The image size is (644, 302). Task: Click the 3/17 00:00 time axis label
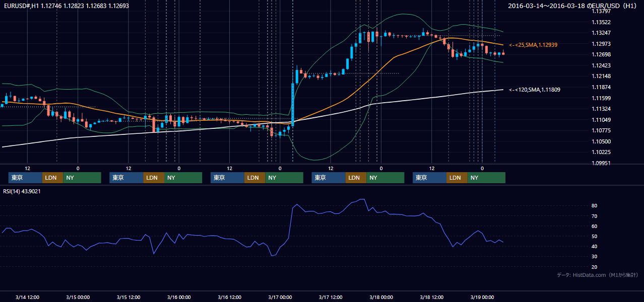click(x=280, y=297)
